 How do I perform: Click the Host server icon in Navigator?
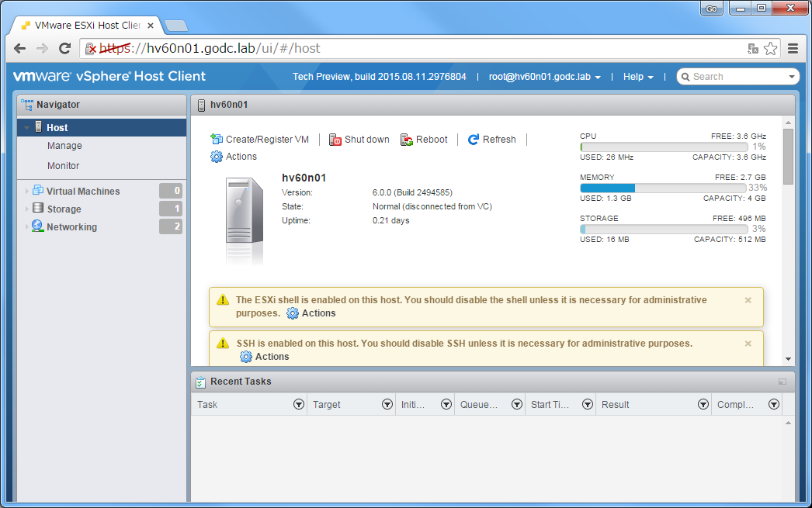[39, 126]
